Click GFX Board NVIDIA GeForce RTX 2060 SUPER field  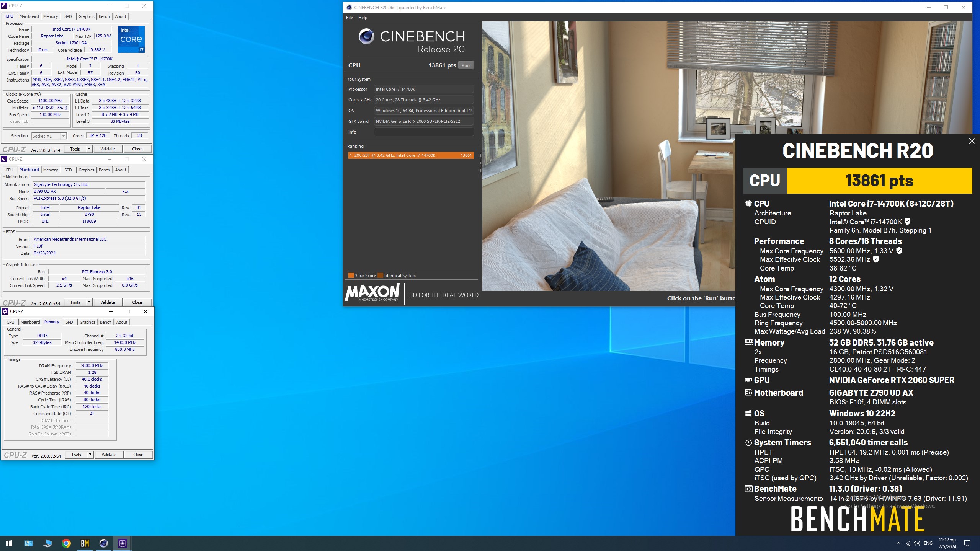(424, 121)
